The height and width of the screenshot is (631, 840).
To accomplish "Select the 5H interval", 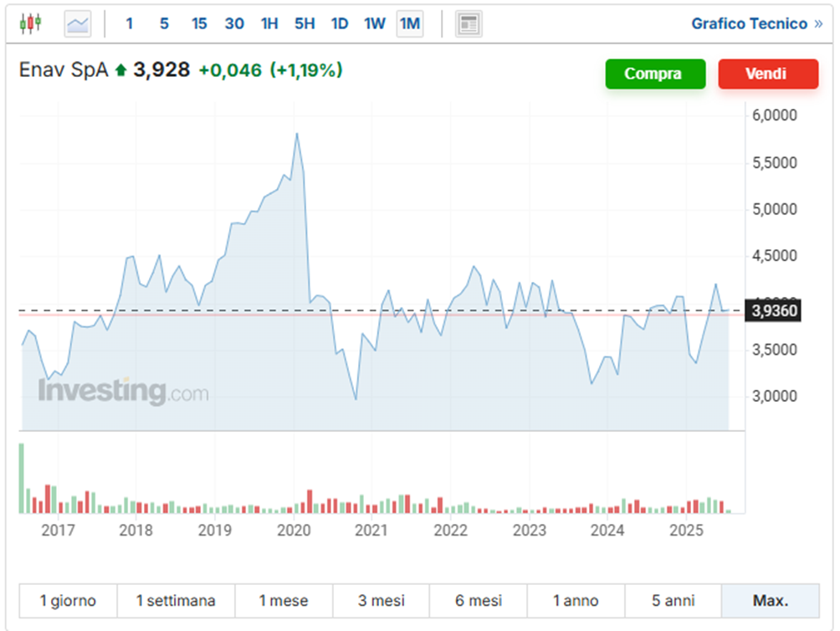I will (305, 23).
